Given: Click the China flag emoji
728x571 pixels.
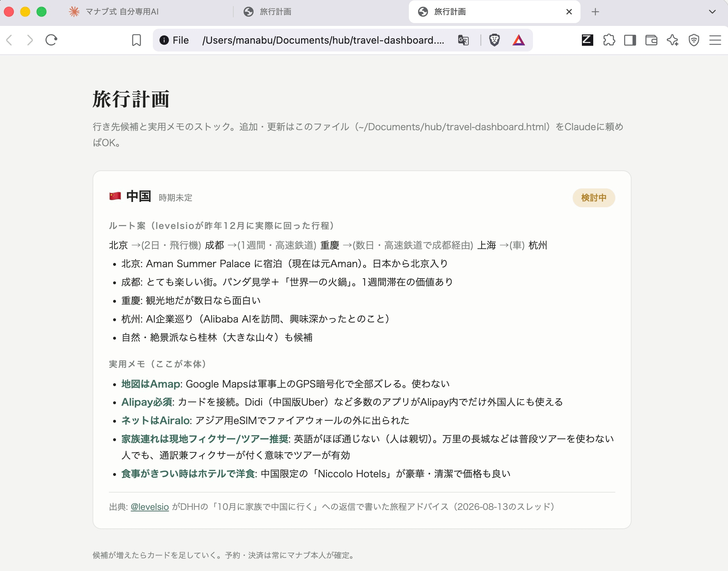Looking at the screenshot, I should tap(115, 196).
